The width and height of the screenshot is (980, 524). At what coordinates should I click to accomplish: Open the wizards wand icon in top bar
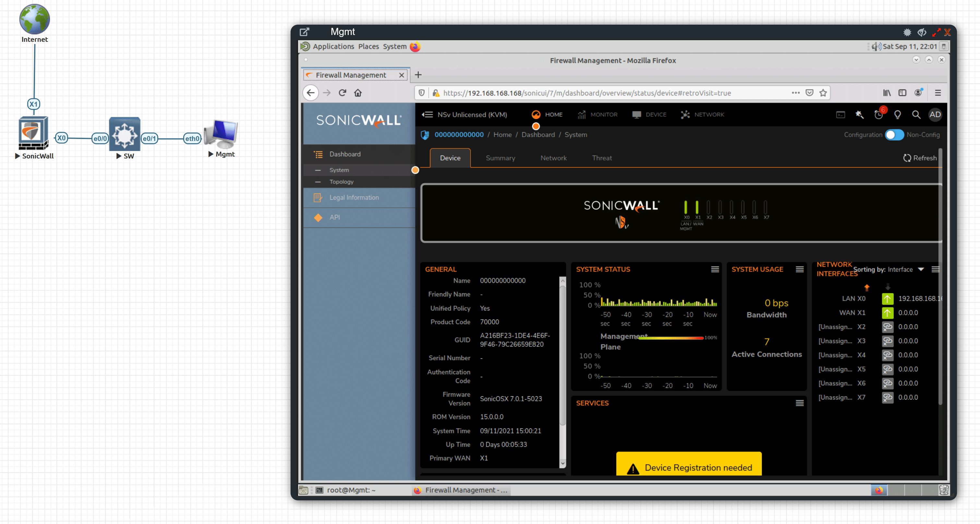[x=859, y=114]
